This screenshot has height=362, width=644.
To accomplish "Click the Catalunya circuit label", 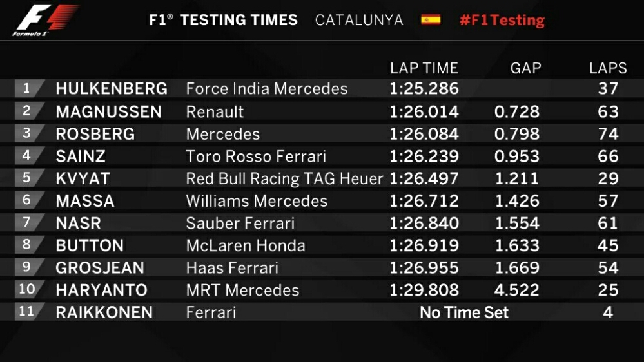I will pos(359,20).
